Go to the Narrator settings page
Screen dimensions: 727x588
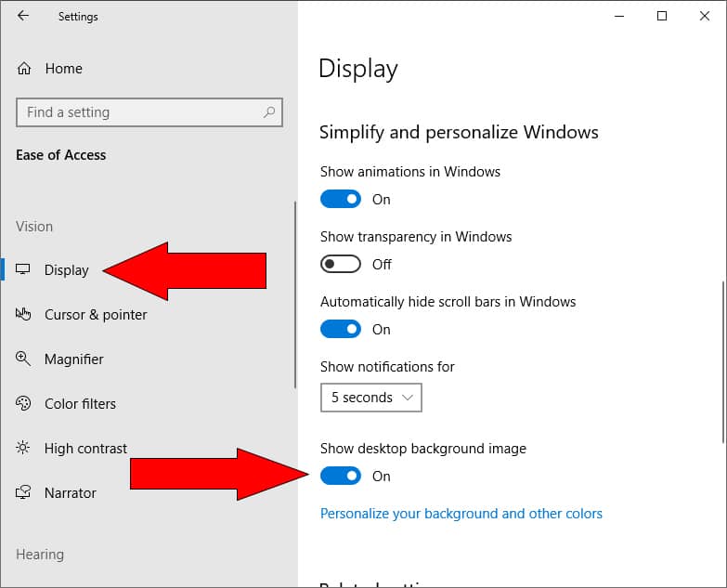pyautogui.click(x=70, y=493)
